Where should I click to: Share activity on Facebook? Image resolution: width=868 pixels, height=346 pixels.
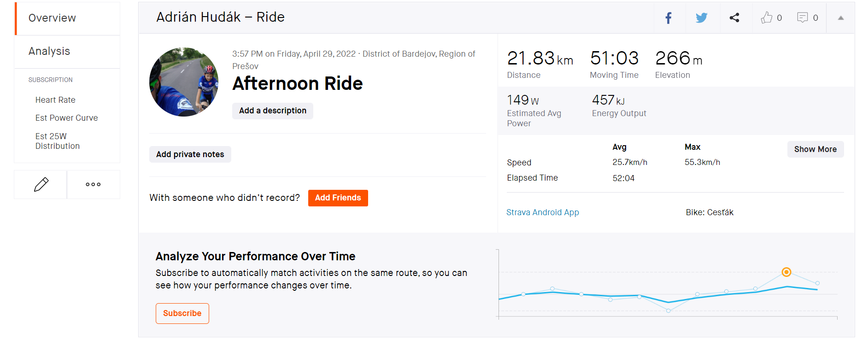click(669, 18)
